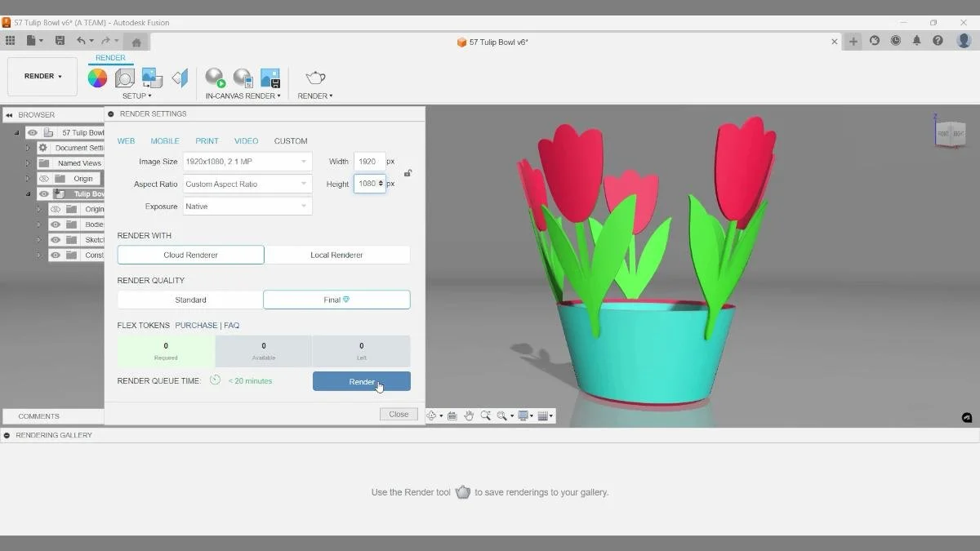The image size is (980, 551).
Task: Select the Pan tool in navigation bar
Action: click(x=469, y=415)
